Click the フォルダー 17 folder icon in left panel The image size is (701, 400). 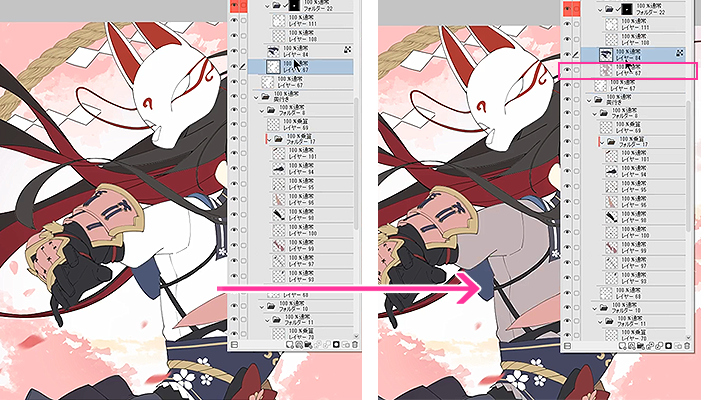coord(278,139)
